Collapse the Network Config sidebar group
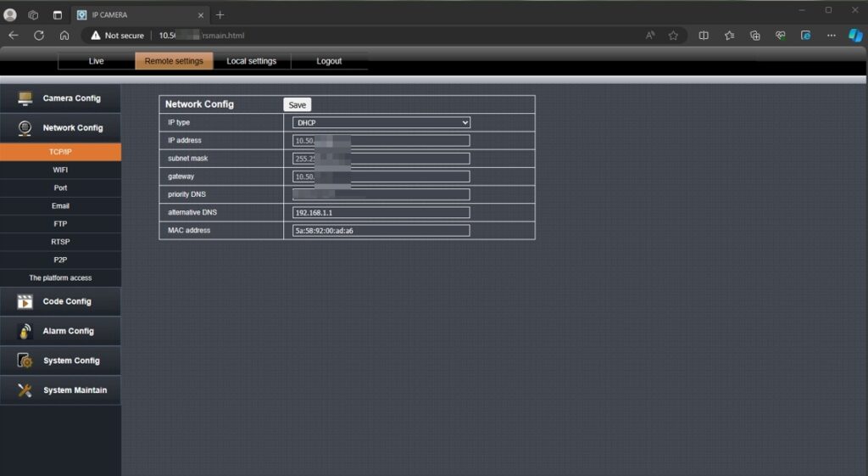 tap(60, 128)
